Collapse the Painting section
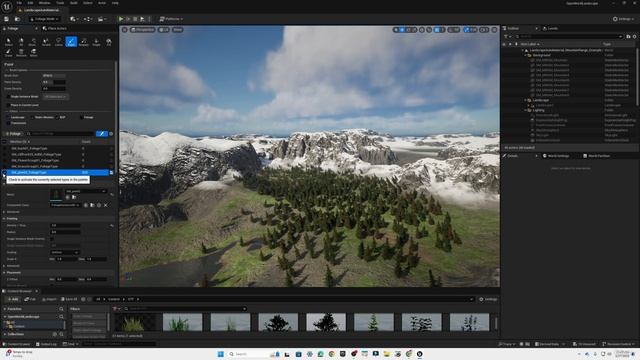Viewport: 640px width, 360px height. tap(4, 219)
